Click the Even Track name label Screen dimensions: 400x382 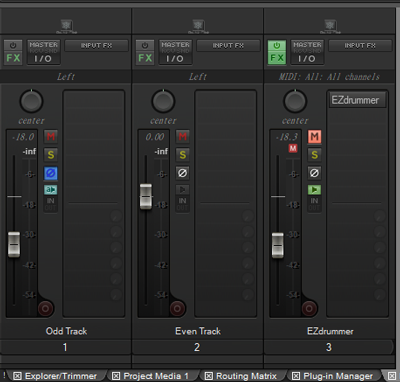pos(198,331)
